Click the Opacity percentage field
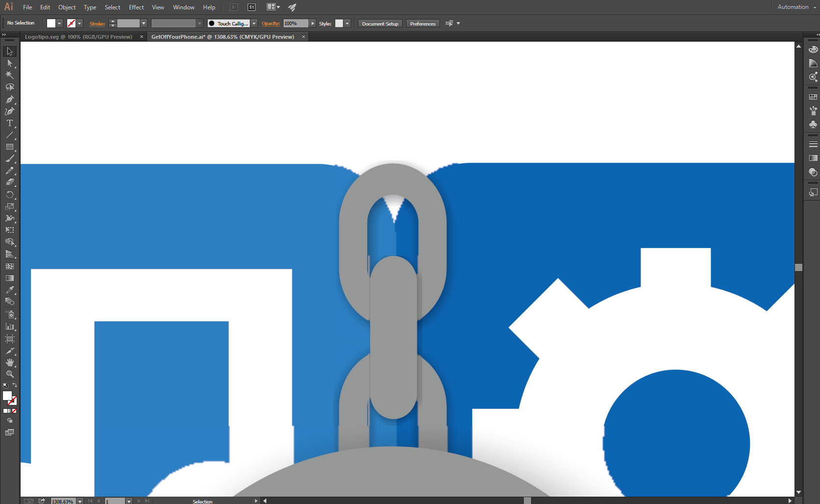 tap(296, 24)
